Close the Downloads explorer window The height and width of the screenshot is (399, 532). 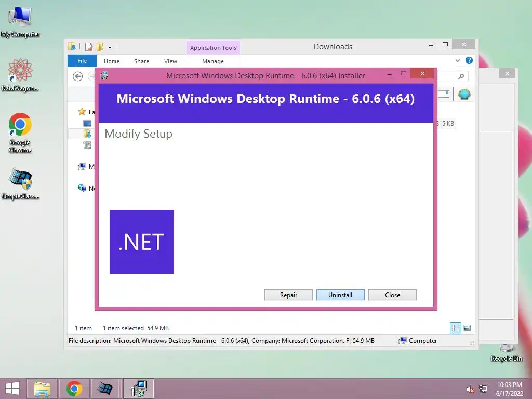[x=464, y=45]
